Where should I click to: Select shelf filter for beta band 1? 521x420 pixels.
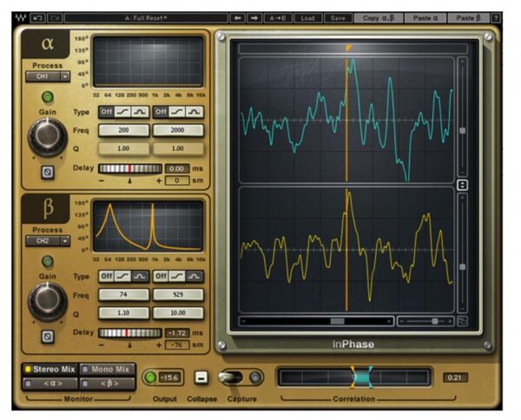click(123, 276)
